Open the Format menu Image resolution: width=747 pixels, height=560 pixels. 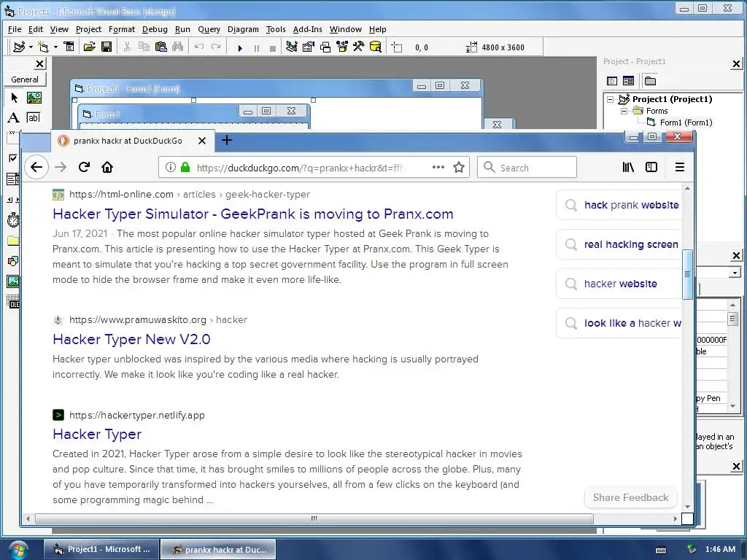(122, 29)
